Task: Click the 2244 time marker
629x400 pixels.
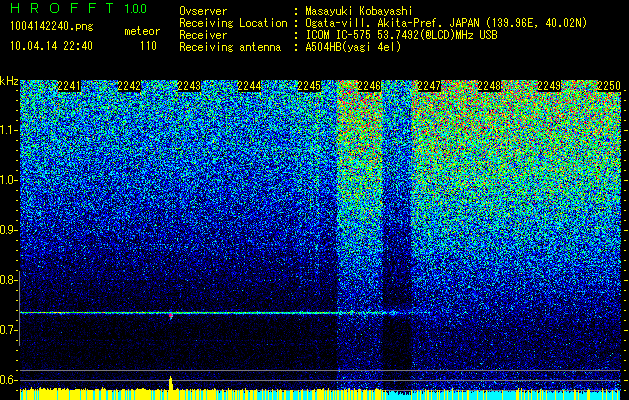Action: click(249, 86)
